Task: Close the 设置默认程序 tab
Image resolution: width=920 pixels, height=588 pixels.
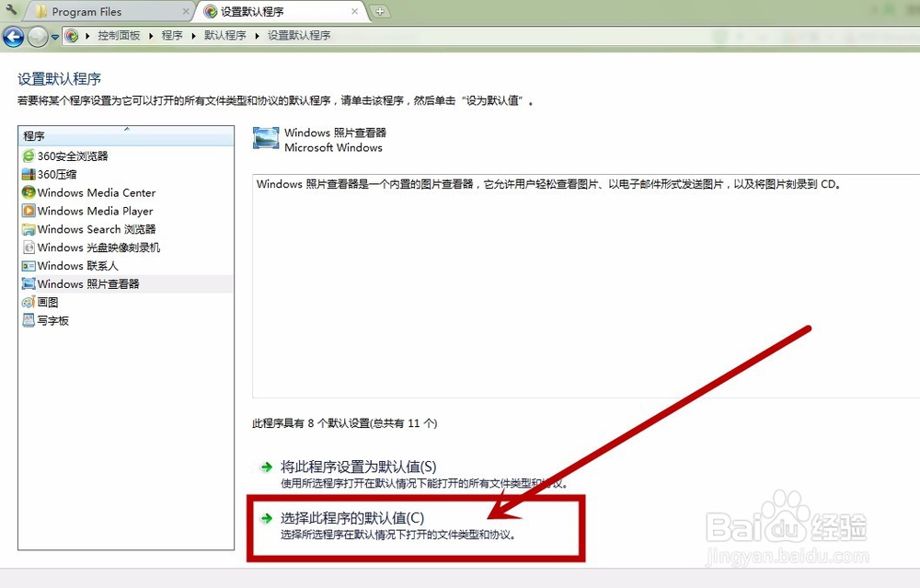Action: [x=354, y=11]
